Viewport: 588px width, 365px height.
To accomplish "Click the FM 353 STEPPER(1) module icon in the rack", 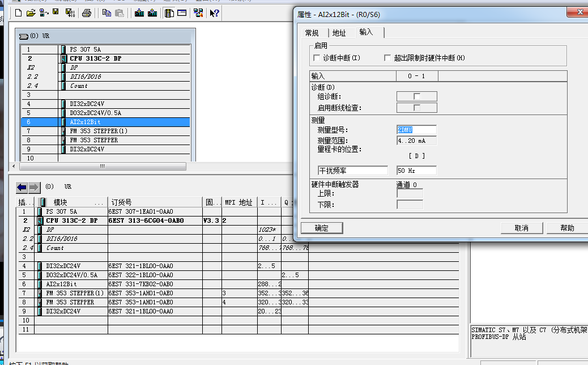I will pos(63,131).
